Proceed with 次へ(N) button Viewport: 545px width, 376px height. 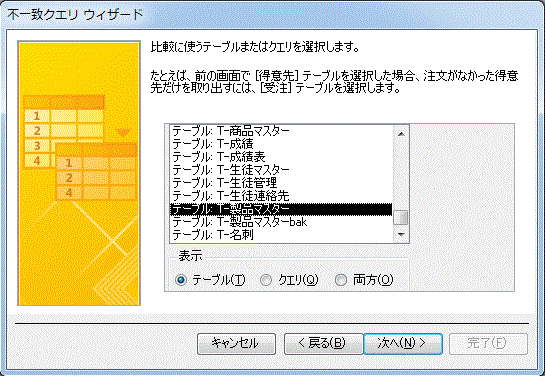tap(403, 344)
